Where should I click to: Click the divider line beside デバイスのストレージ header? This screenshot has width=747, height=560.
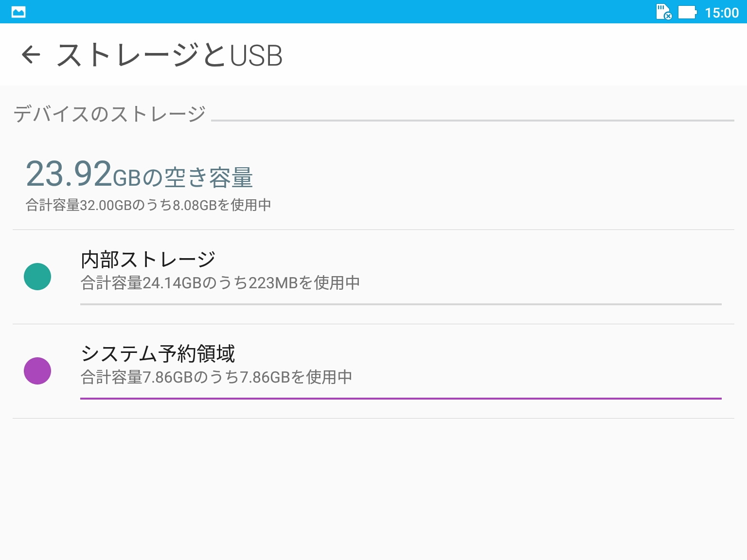tap(472, 120)
